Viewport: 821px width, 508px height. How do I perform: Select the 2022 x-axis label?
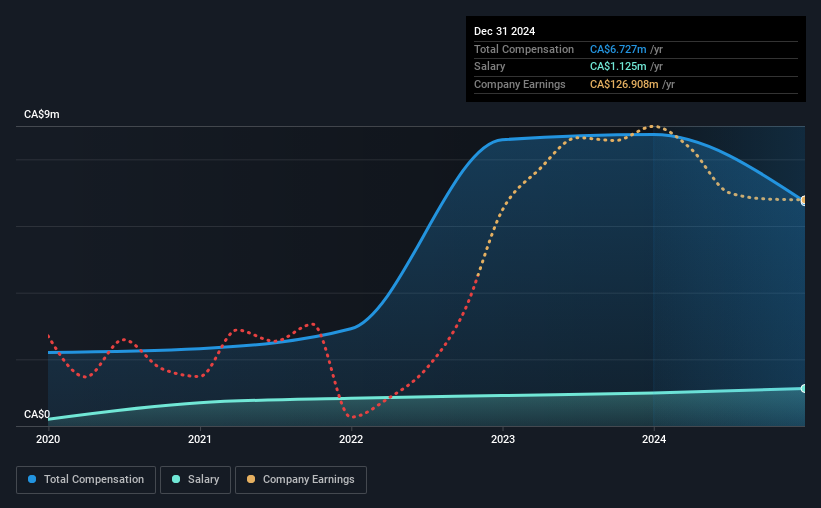tap(351, 439)
